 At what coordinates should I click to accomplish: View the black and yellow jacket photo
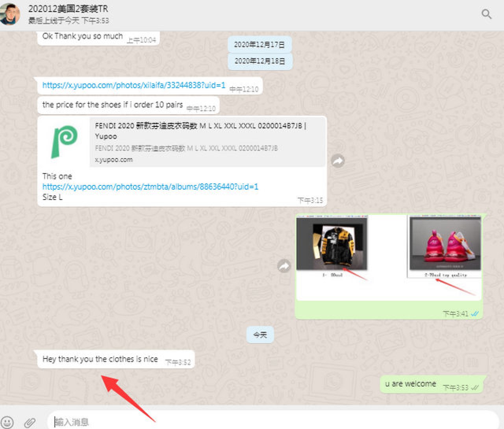pyautogui.click(x=332, y=244)
